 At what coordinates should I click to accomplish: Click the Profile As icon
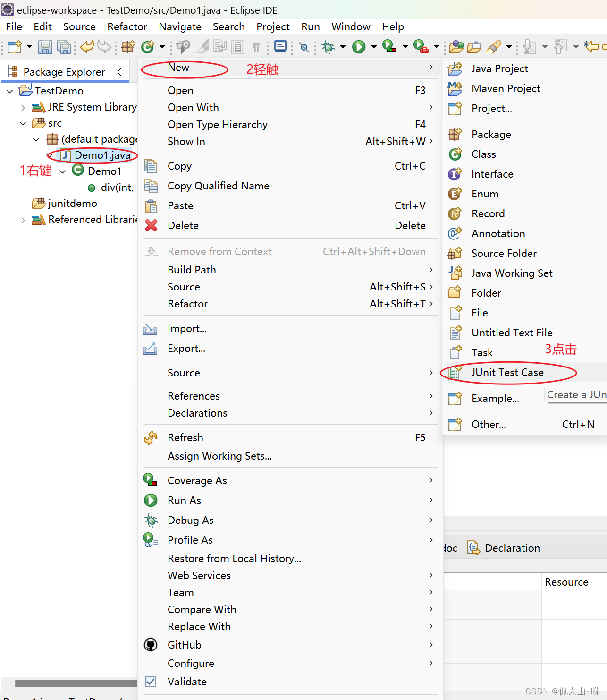pos(151,540)
